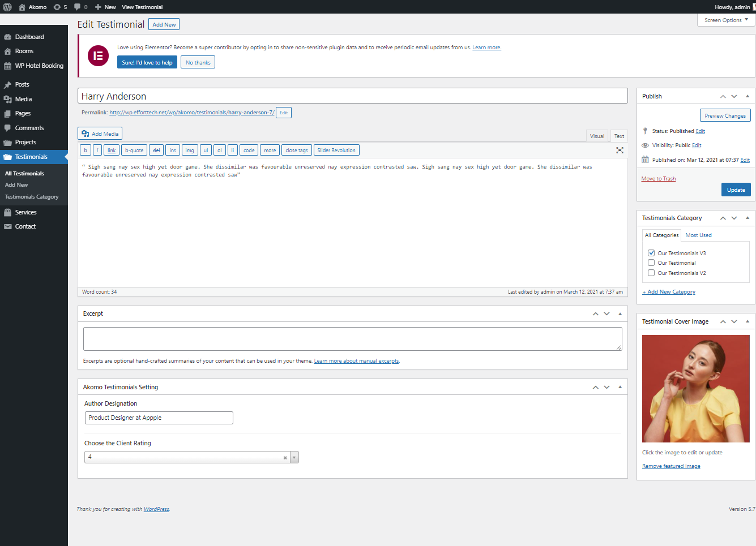Expand the Screen Options panel
756x546 pixels.
(725, 20)
